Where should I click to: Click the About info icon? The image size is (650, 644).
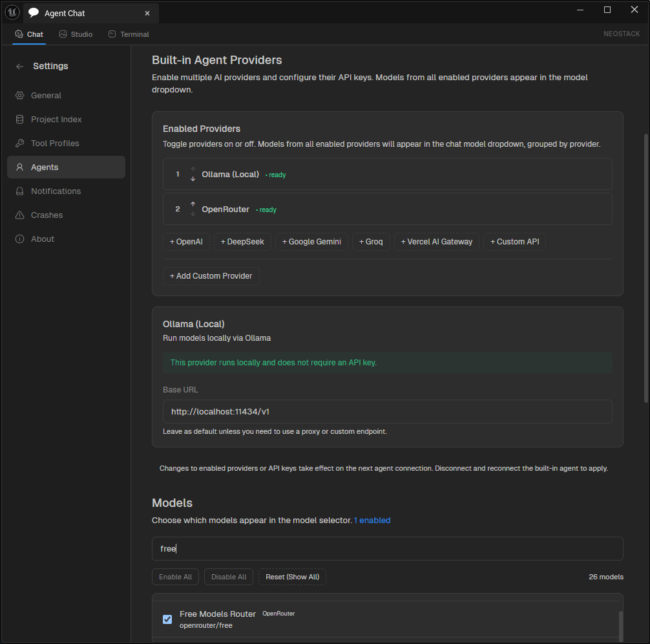pyautogui.click(x=19, y=239)
